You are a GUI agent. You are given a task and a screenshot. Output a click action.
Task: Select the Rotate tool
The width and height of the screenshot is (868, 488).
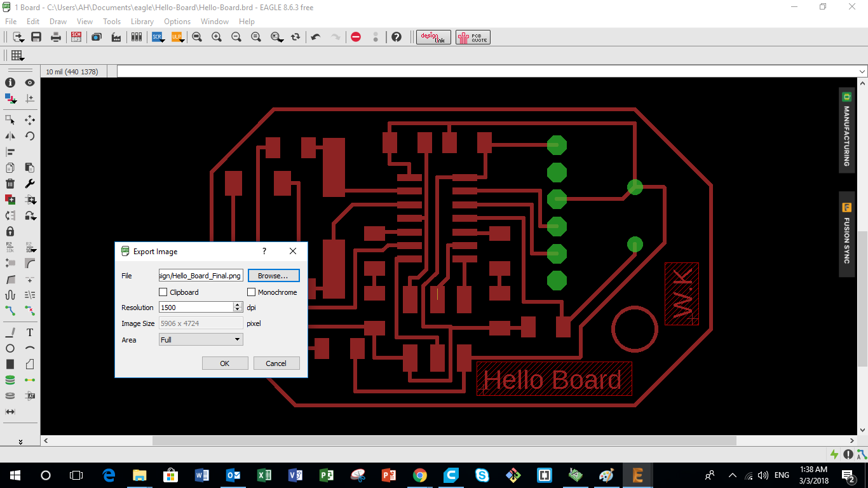(30, 135)
